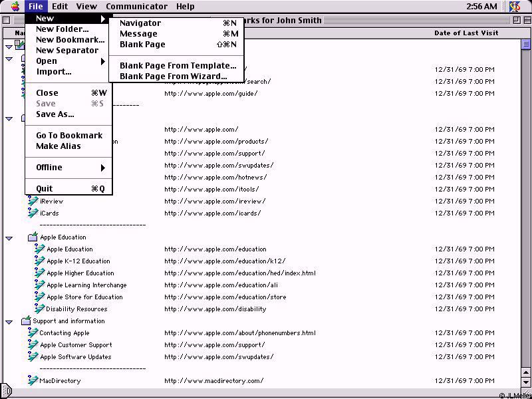The width and height of the screenshot is (532, 399).
Task: Select Close in the File menu
Action: tap(69, 93)
